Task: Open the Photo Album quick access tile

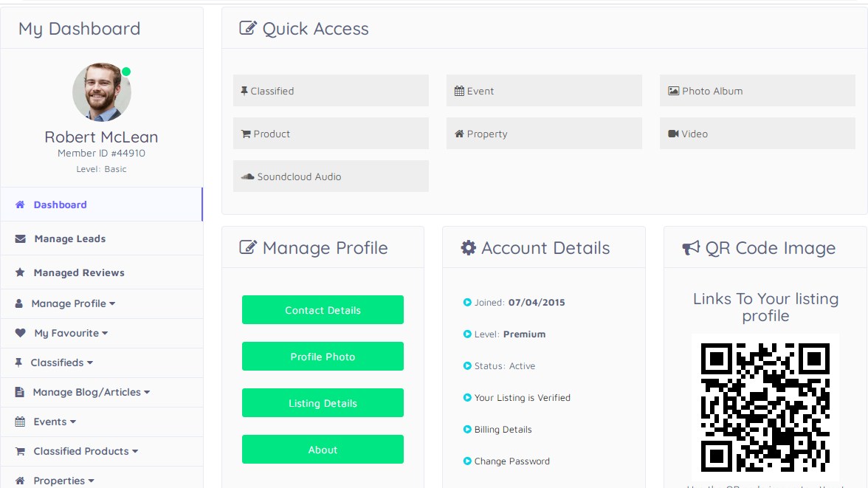Action: 757,90
